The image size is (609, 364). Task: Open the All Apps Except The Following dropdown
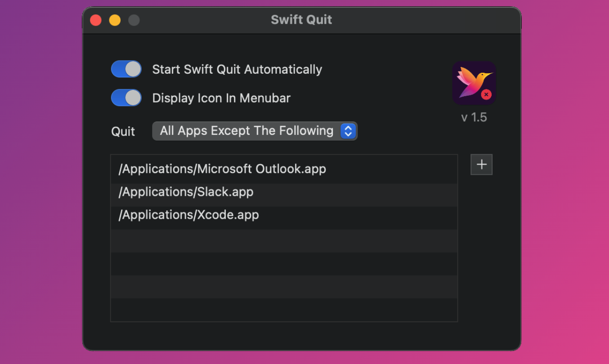(246, 131)
